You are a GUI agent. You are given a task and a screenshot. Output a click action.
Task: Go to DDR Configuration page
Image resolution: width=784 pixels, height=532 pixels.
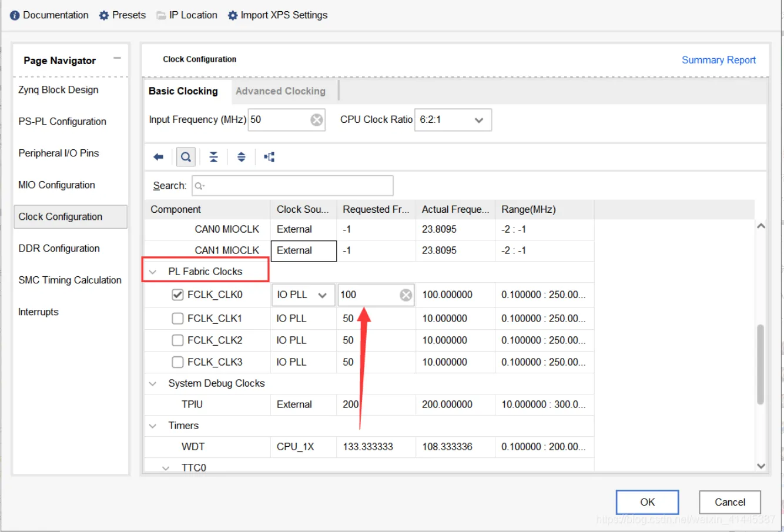[x=59, y=249]
